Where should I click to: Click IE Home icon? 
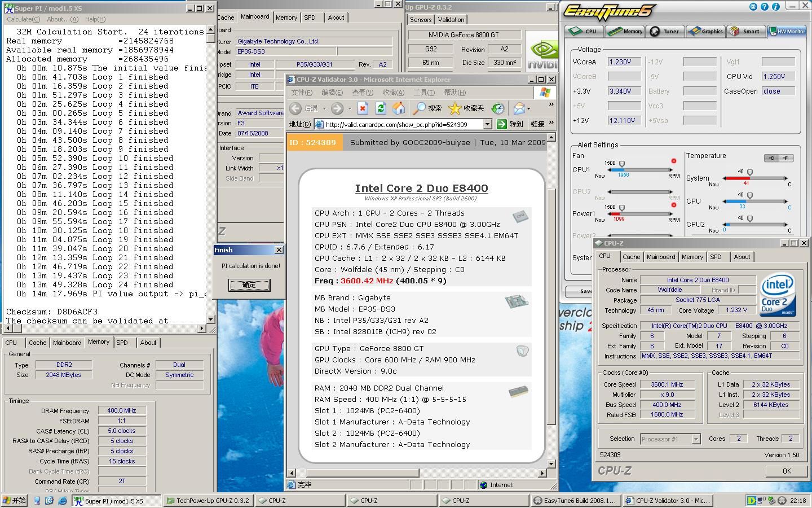tap(399, 108)
